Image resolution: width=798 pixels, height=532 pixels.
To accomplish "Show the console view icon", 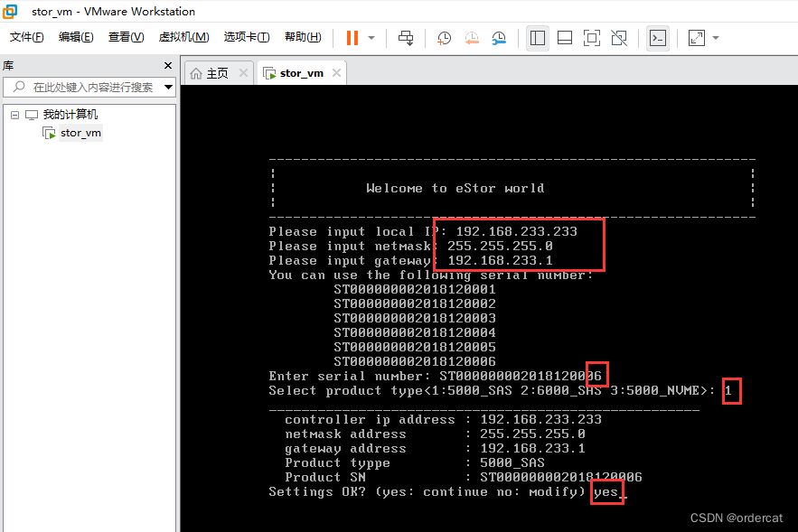I will (658, 38).
